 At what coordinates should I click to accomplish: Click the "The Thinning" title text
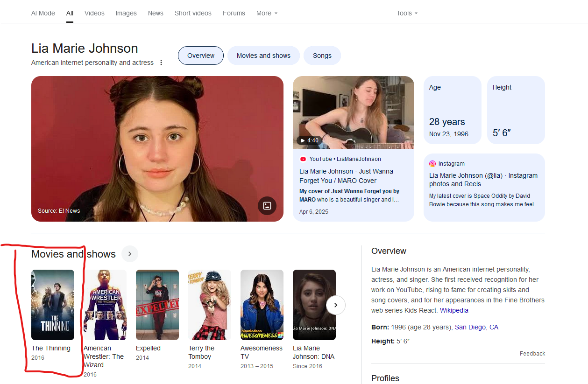click(51, 348)
